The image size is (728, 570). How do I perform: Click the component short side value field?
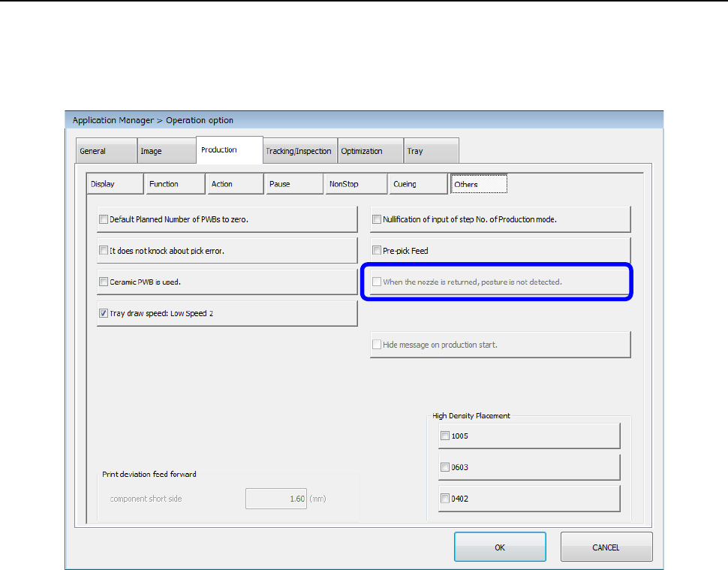pos(275,499)
